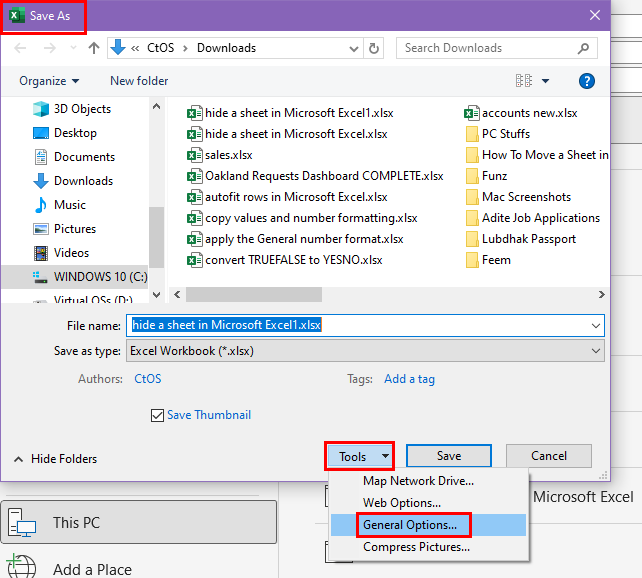Click the Feem folder icon
The height and width of the screenshot is (578, 642).
(472, 260)
